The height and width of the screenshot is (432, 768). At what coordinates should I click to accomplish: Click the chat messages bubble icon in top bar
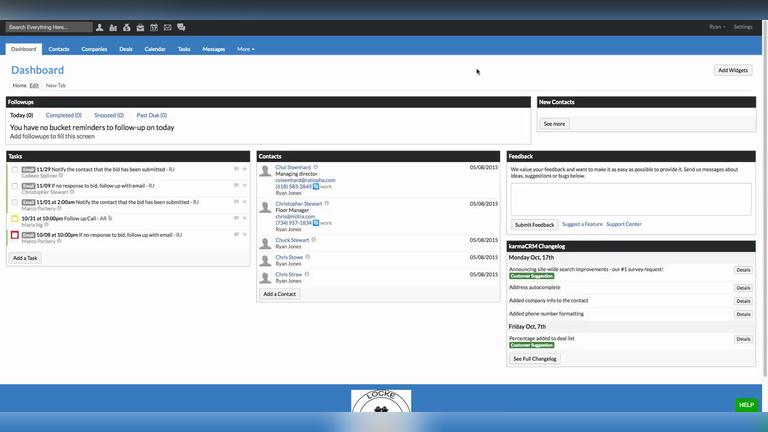(181, 27)
